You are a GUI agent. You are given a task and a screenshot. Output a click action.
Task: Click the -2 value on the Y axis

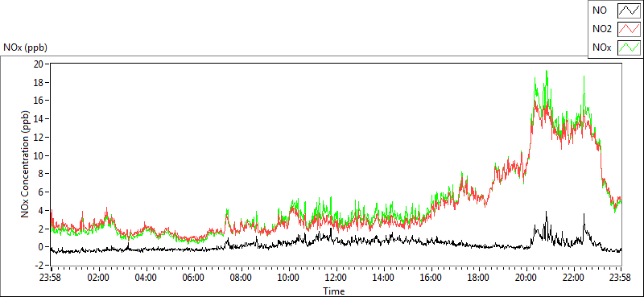tap(40, 266)
